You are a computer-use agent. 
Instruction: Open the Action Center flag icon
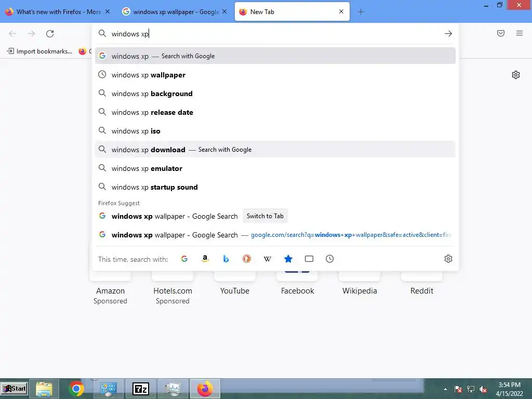458,389
